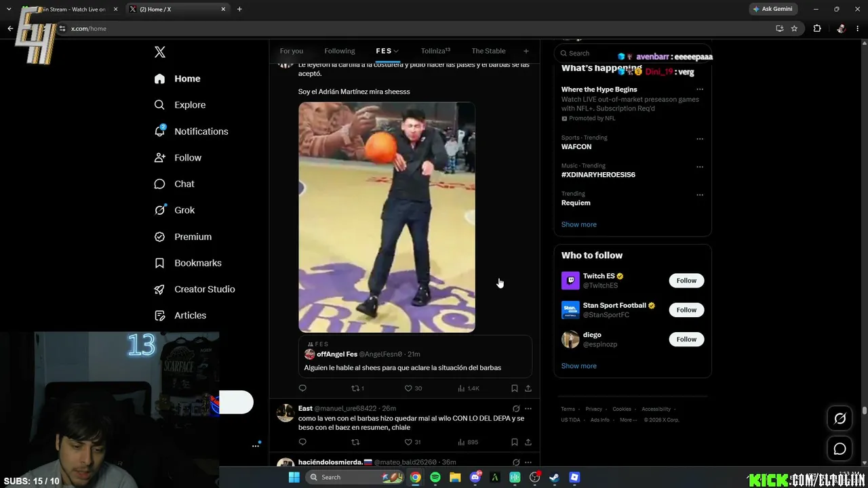Open options for WAFCON trend
The image size is (868, 488).
(700, 139)
